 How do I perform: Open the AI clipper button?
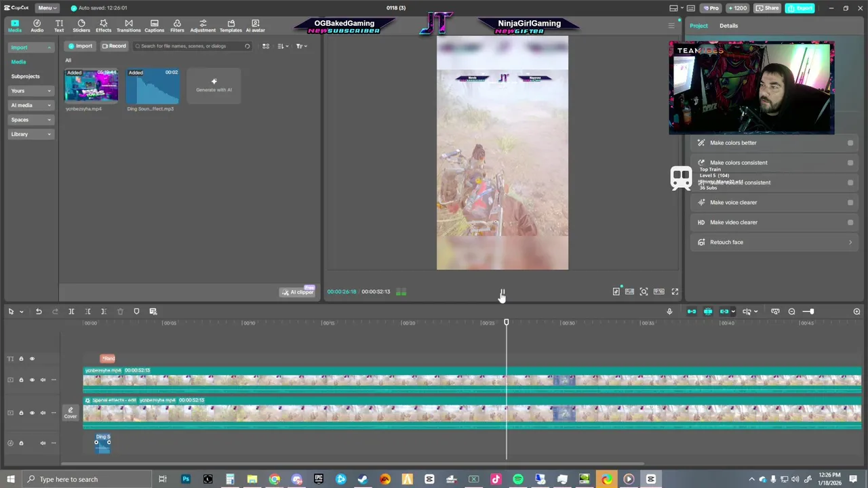(x=298, y=292)
